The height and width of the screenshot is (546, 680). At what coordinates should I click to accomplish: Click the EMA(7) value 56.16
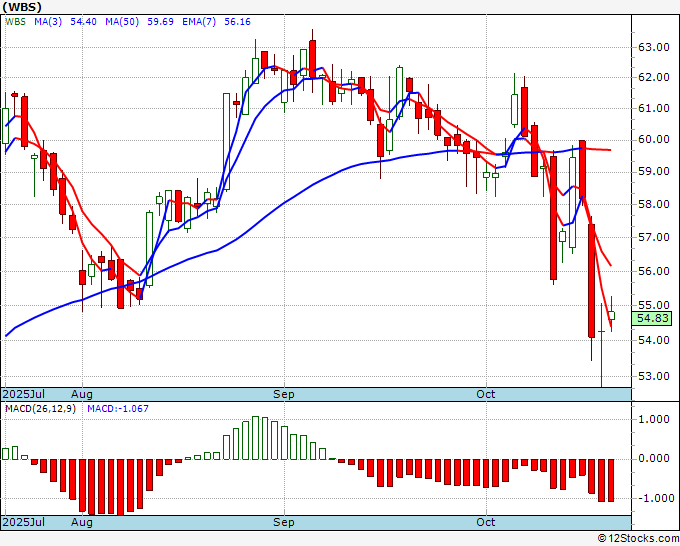(237, 22)
